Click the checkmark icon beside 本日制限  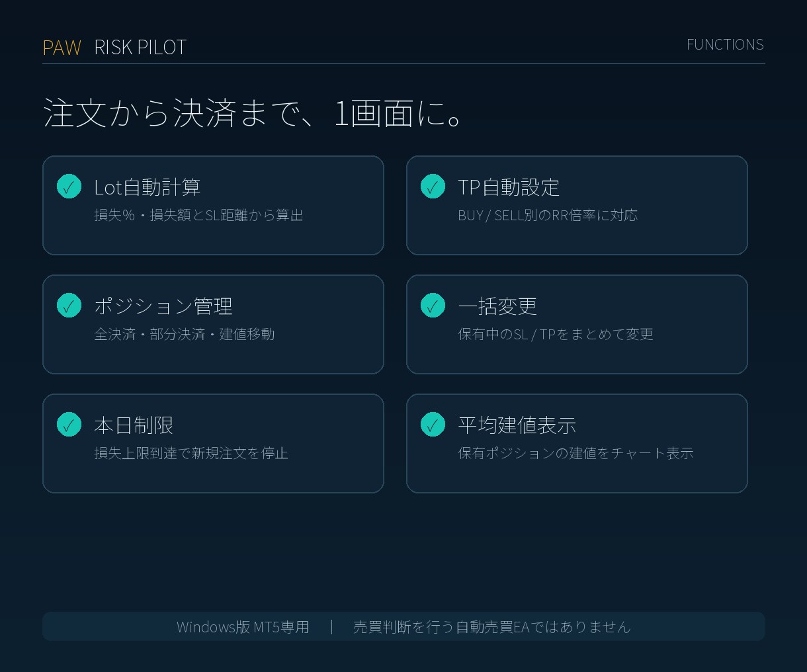pyautogui.click(x=69, y=424)
